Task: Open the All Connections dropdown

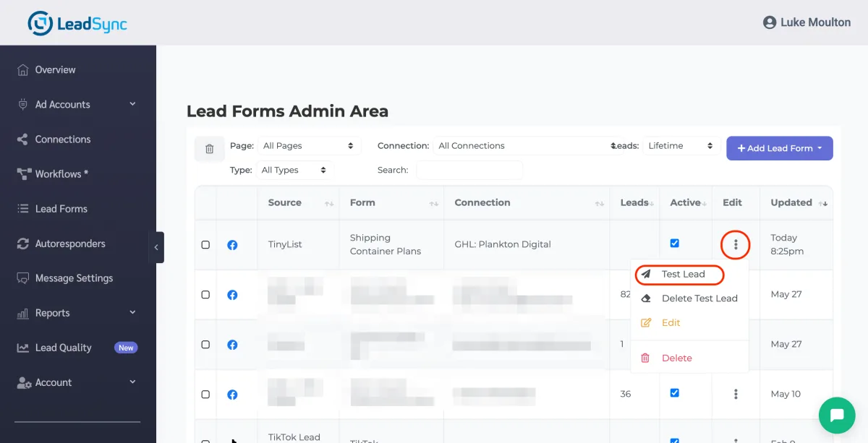Action: tap(527, 146)
